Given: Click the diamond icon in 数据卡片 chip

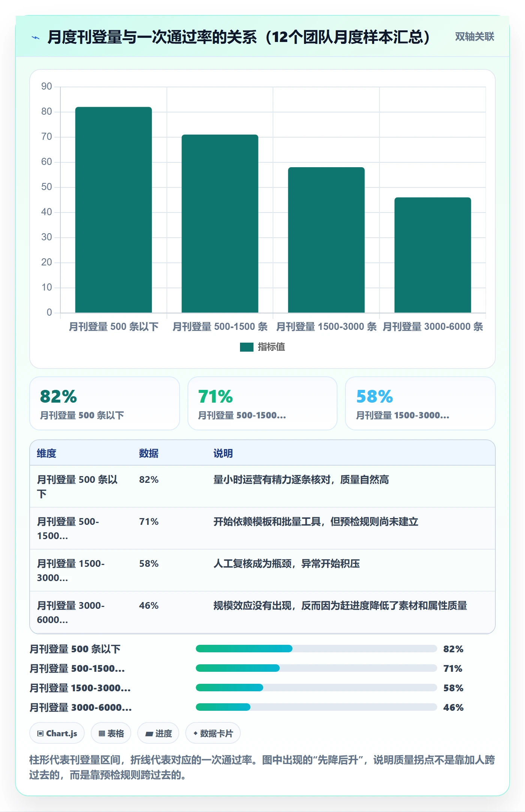Looking at the screenshot, I should [x=195, y=734].
